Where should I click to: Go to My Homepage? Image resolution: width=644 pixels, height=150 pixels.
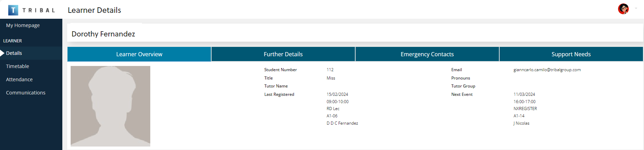[x=23, y=25]
